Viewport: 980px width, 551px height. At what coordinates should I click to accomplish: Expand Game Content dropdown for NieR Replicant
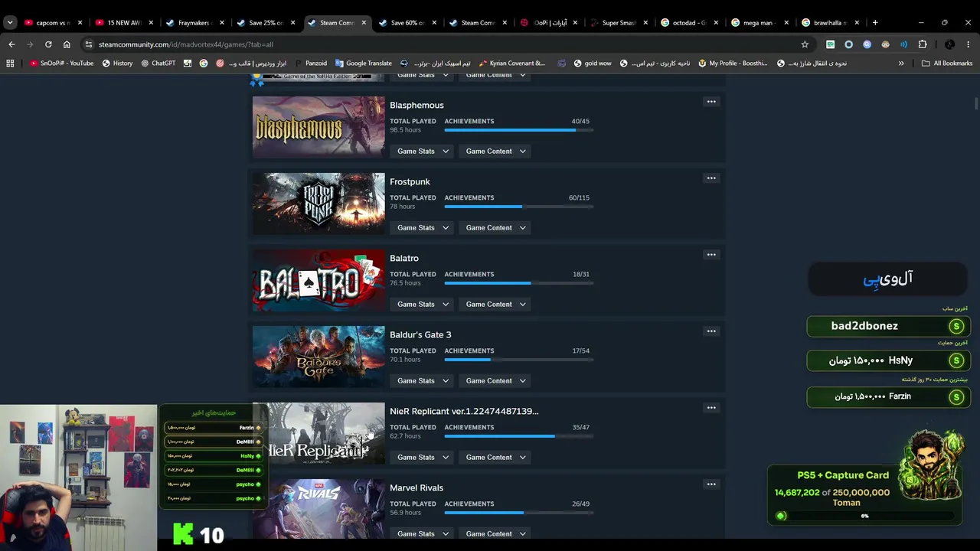[495, 458]
